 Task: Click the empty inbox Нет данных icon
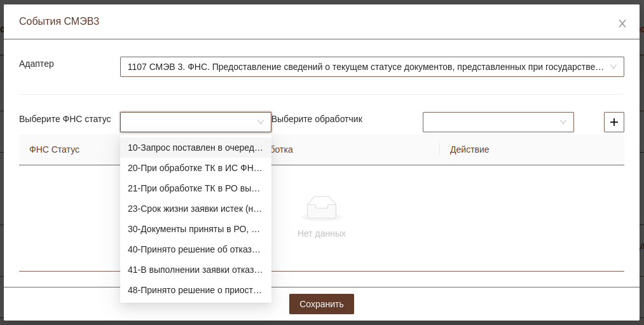coord(321,209)
